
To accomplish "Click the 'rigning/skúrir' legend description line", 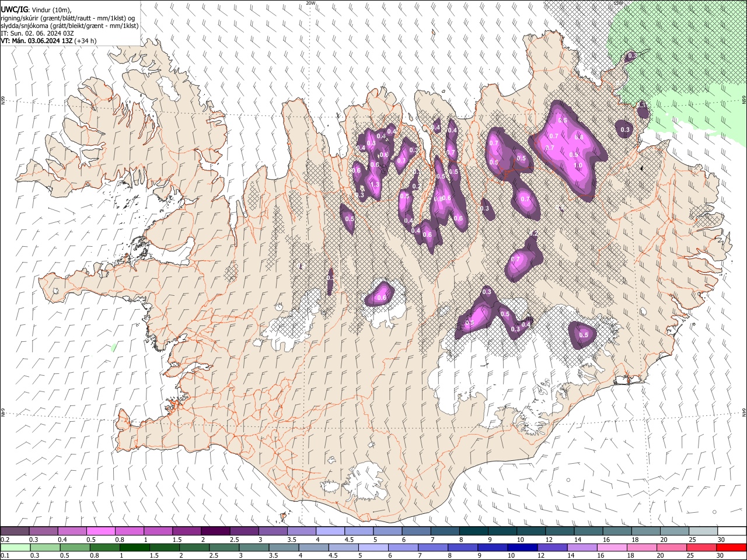I will tap(68, 17).
